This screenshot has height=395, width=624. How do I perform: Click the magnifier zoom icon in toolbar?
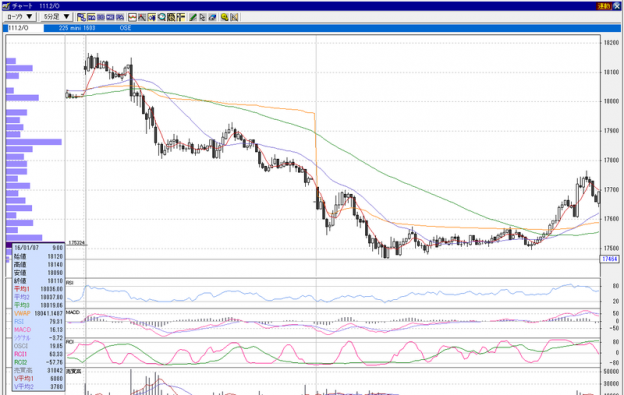pyautogui.click(x=162, y=17)
